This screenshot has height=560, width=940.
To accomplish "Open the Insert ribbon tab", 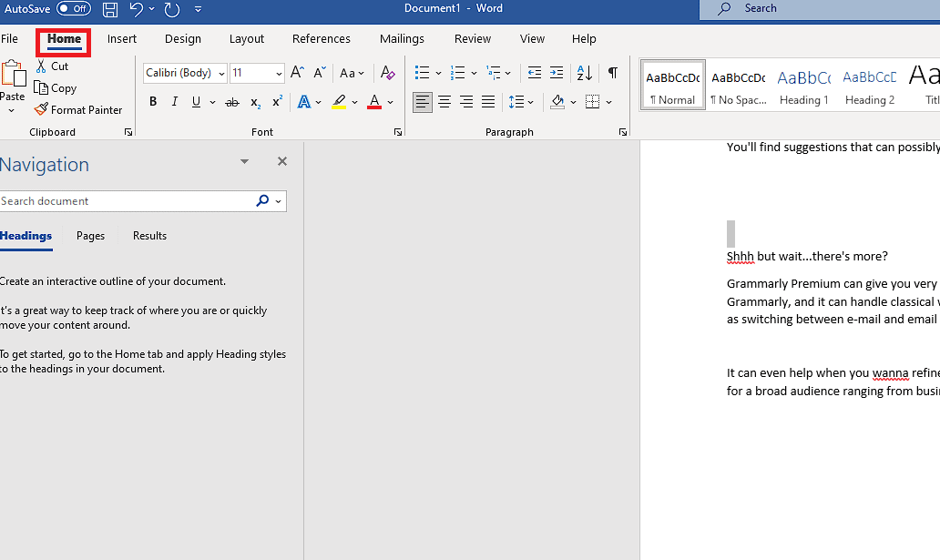I will coord(122,39).
